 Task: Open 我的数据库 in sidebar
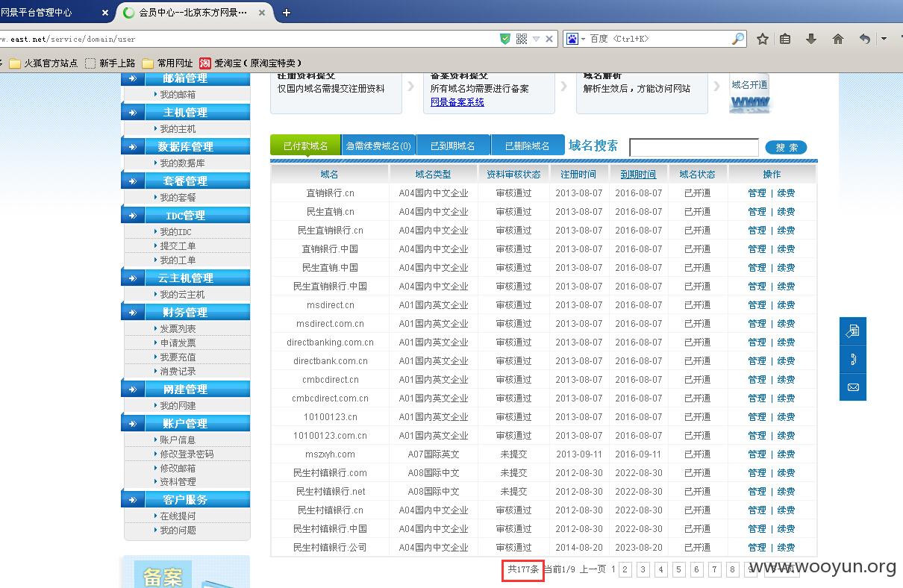(x=182, y=163)
